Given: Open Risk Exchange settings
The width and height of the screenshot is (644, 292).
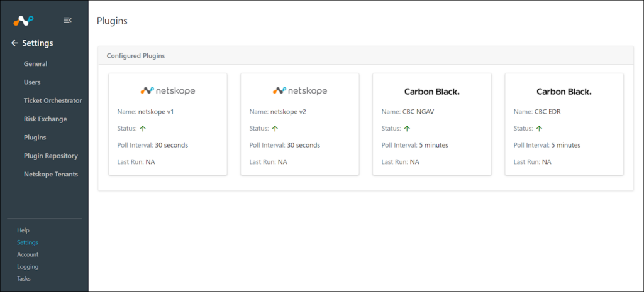Looking at the screenshot, I should (45, 119).
